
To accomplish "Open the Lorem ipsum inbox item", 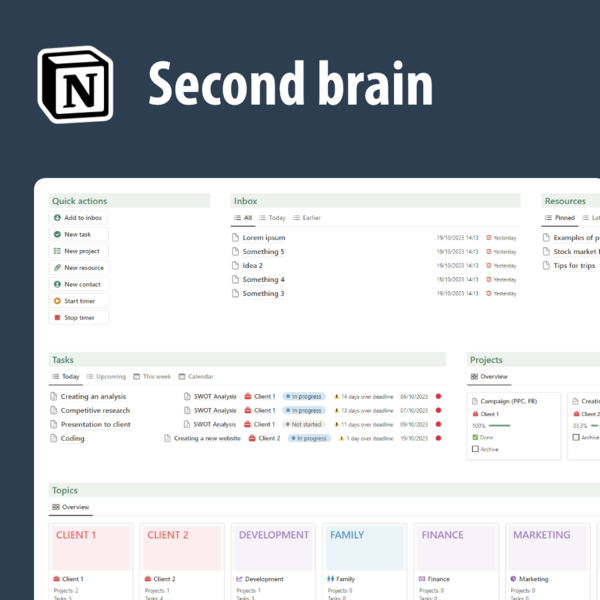I will coord(264,238).
